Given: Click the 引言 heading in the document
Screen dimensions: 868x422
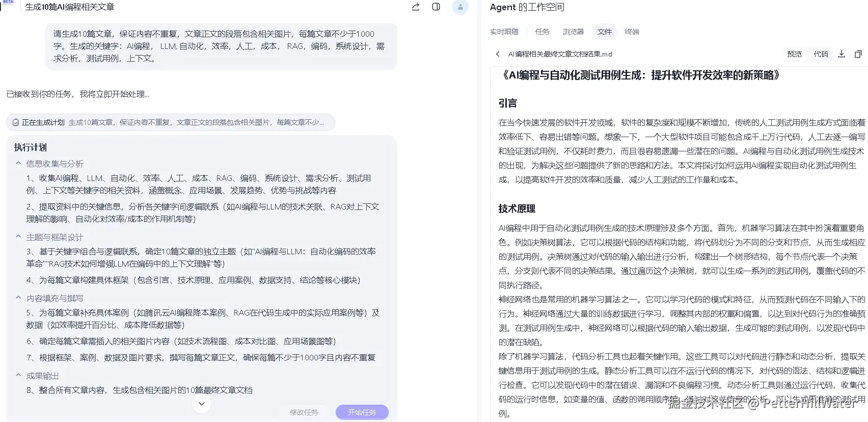Looking at the screenshot, I should point(508,103).
